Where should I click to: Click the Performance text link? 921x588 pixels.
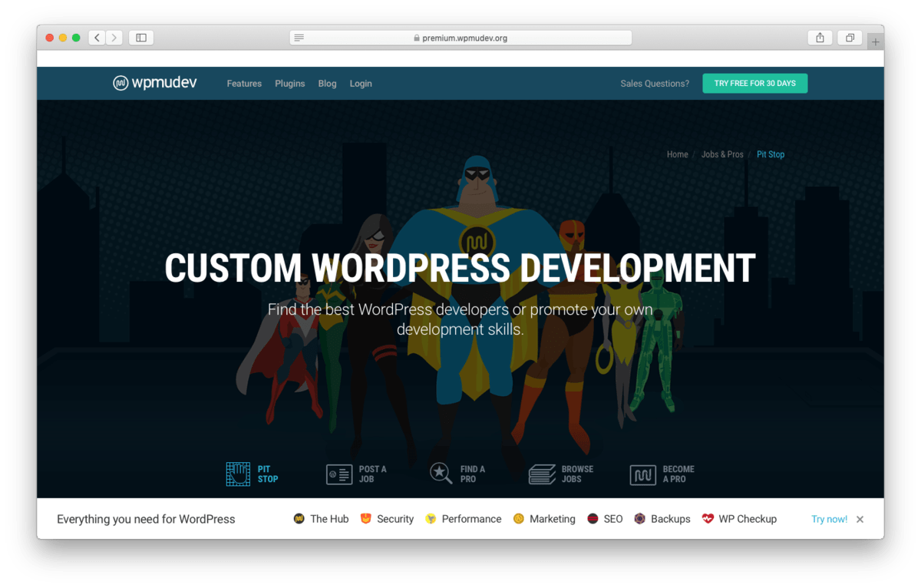coord(471,519)
